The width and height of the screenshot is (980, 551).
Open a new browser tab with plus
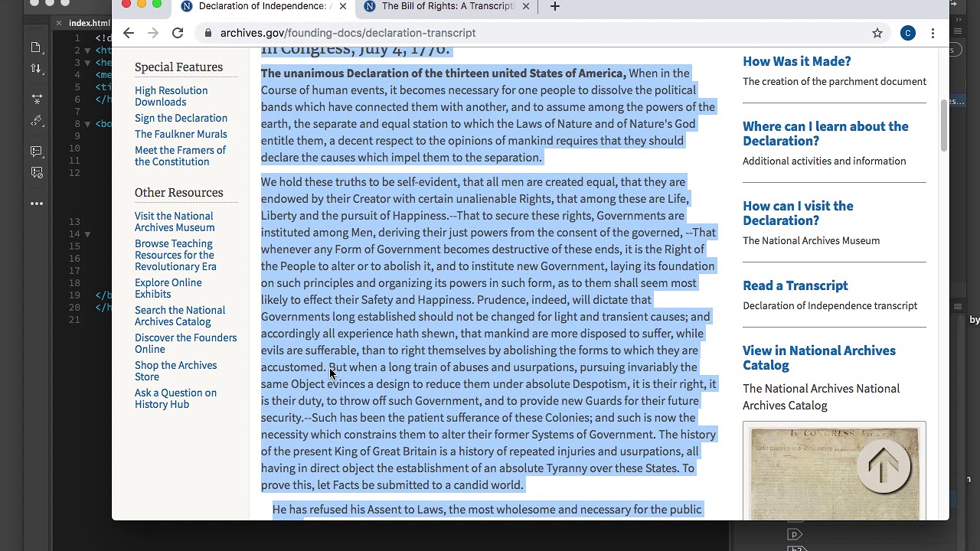click(x=555, y=6)
